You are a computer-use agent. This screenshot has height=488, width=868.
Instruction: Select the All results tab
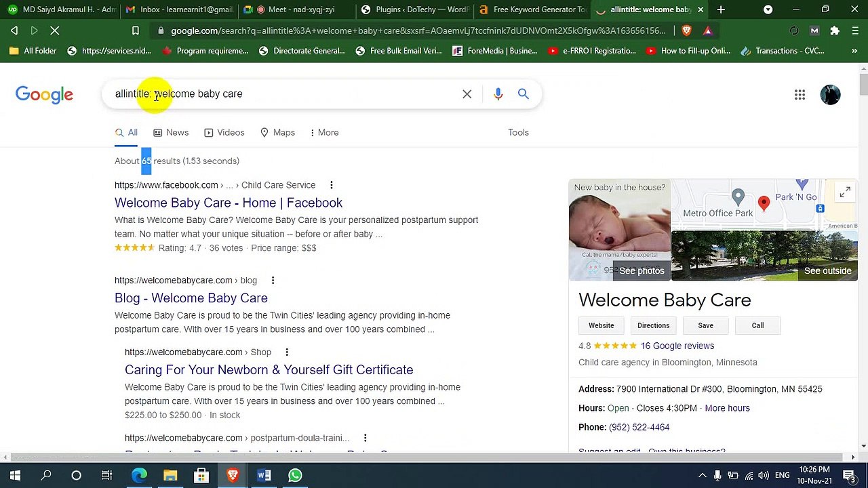click(x=126, y=132)
